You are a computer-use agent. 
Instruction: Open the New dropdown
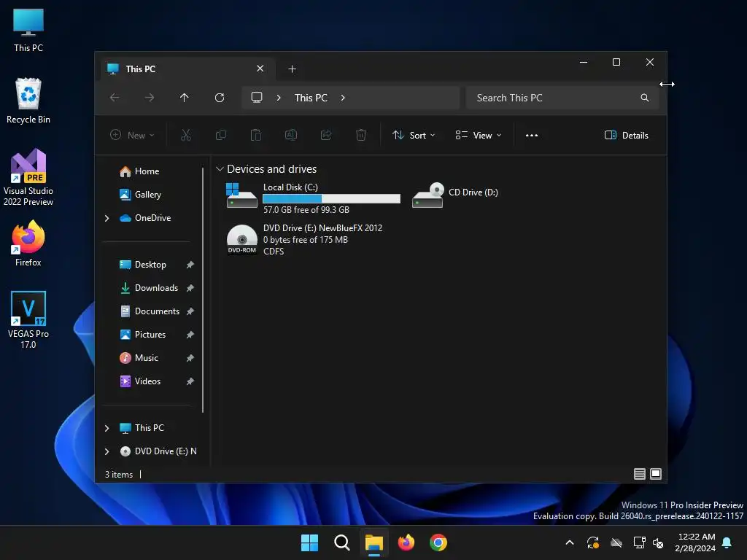pos(132,135)
